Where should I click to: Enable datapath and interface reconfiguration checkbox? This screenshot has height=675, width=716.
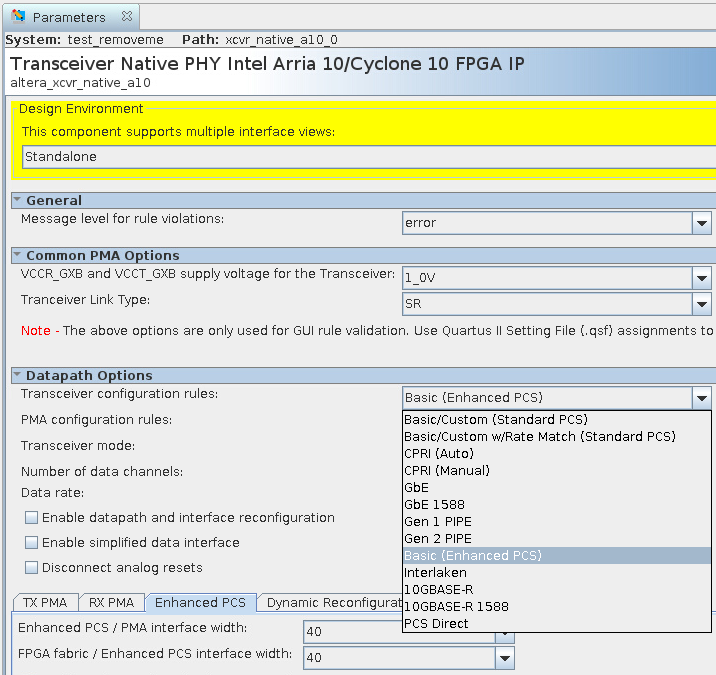point(32,517)
